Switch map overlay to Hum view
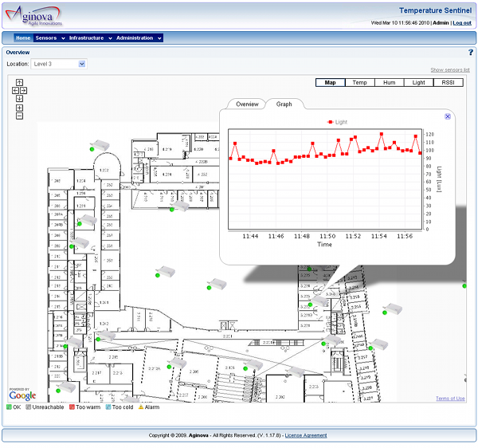Viewport: 478px width, 448px height. coord(388,82)
